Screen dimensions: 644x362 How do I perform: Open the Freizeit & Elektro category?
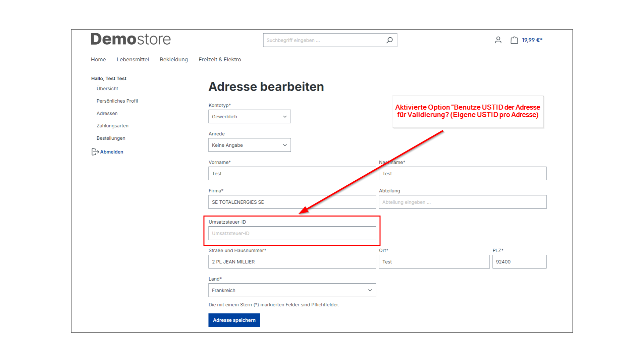[220, 59]
